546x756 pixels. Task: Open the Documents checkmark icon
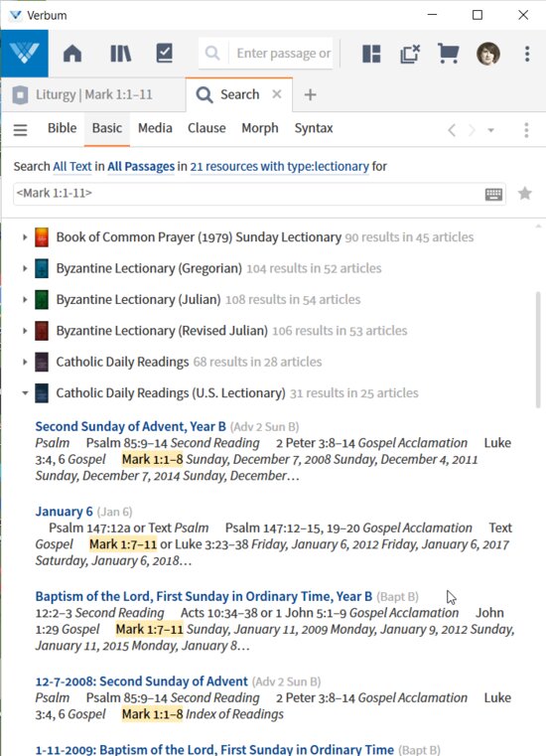165,53
